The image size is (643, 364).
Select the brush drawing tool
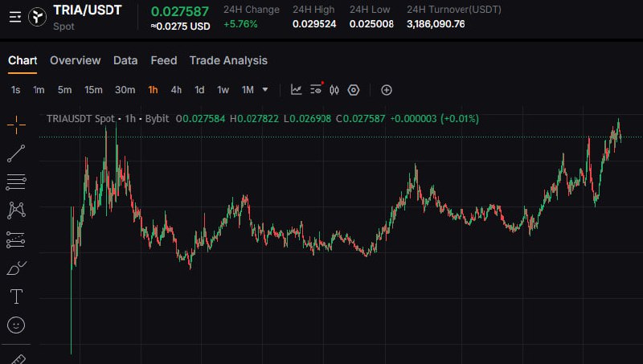[x=16, y=268]
